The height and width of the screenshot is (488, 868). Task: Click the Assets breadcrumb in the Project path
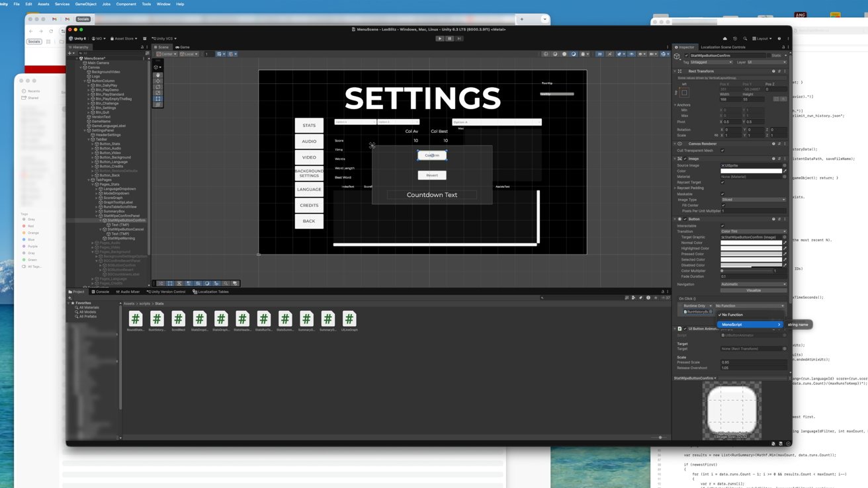(x=130, y=304)
